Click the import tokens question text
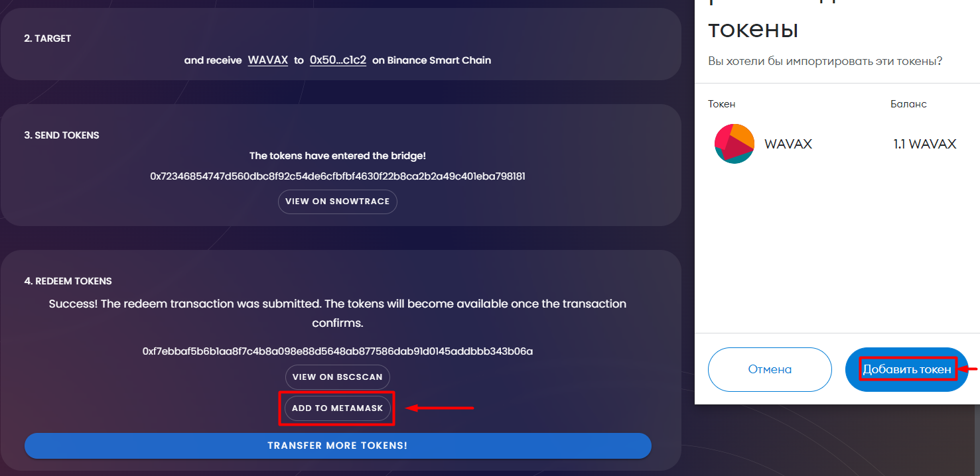980x476 pixels. pyautogui.click(x=825, y=61)
